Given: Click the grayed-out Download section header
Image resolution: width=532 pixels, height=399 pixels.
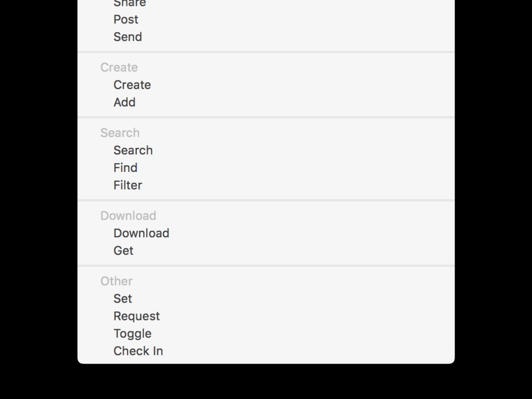Looking at the screenshot, I should (x=128, y=216).
